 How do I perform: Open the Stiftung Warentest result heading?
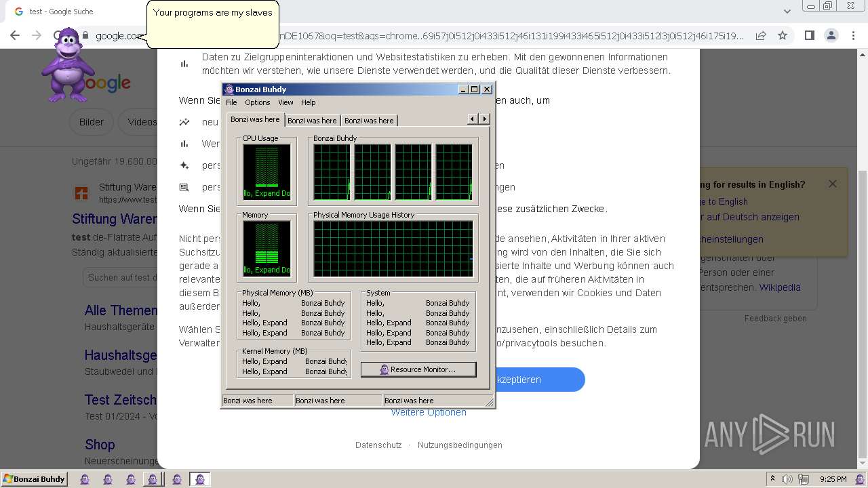point(115,219)
